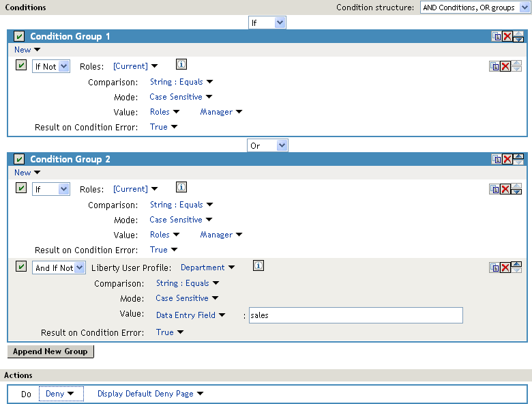The width and height of the screenshot is (532, 404).
Task: Click info icon beside Department in Group 2
Action: click(258, 266)
